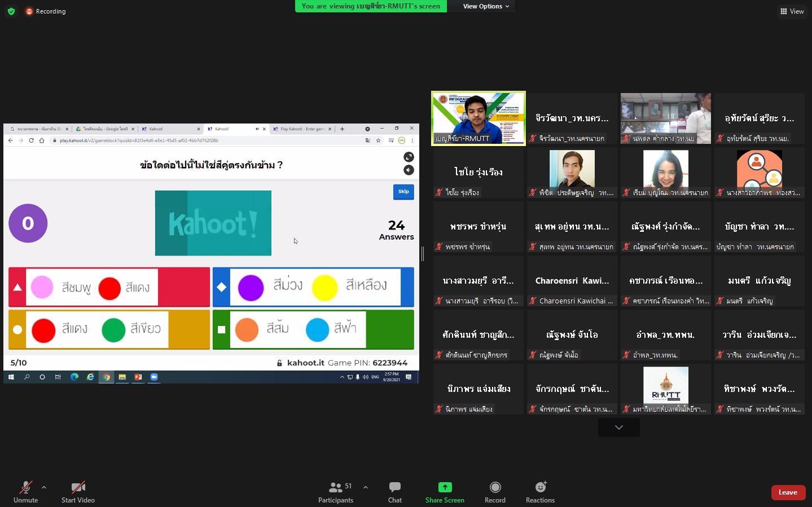Select RMUTT logo participant tile

click(666, 389)
